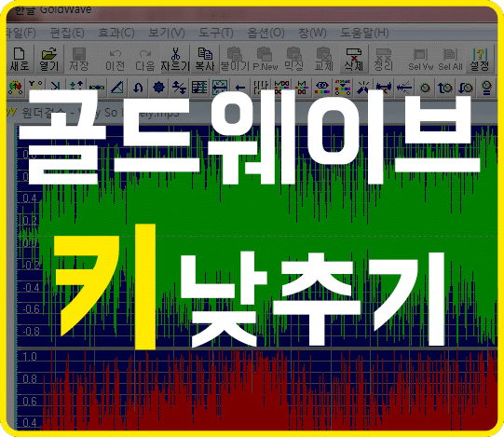Open the 창(W) window menu
The height and width of the screenshot is (437, 504).
tap(312, 33)
